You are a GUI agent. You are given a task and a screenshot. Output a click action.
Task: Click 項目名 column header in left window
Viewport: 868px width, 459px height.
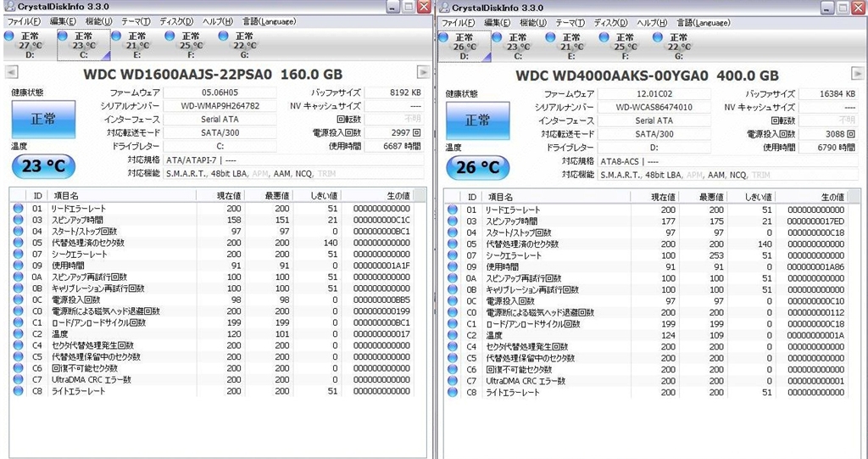[122, 195]
